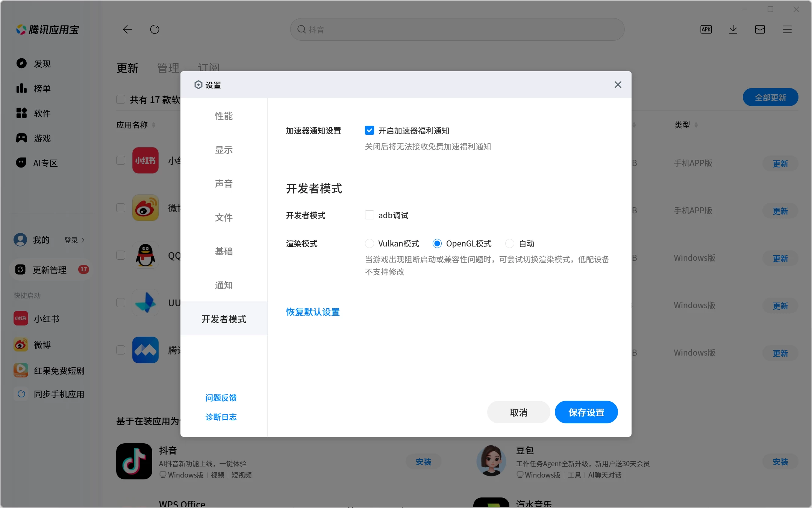
Task: Click the 抖音 app icon
Action: 134,461
